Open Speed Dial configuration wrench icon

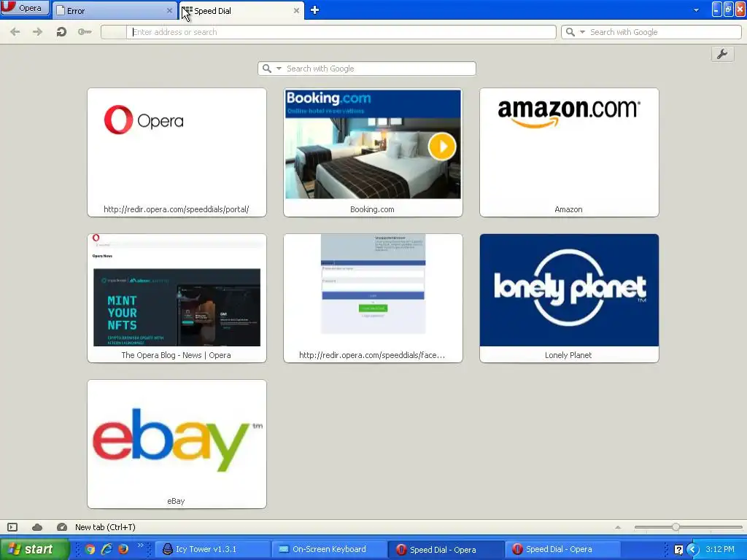(722, 54)
